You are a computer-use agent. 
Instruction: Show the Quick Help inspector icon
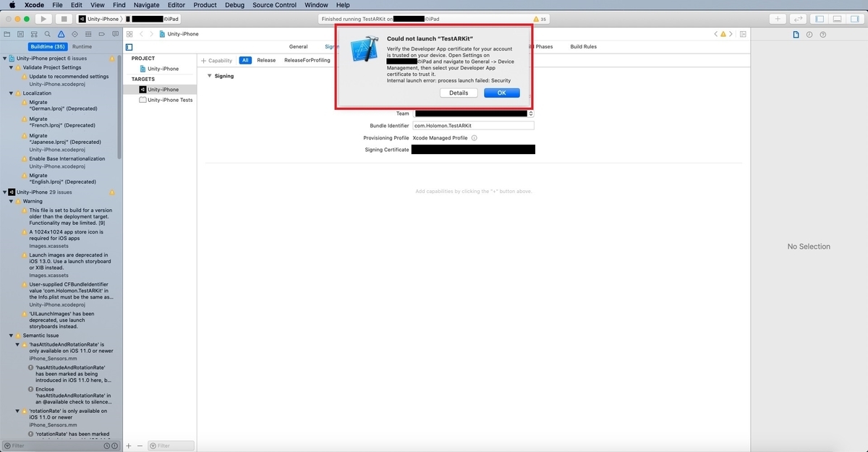click(x=823, y=34)
